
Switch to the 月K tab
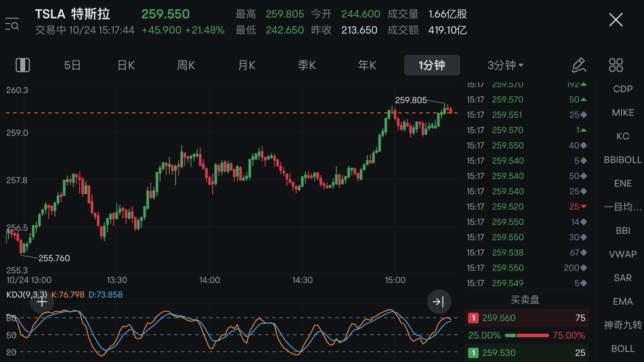point(247,65)
